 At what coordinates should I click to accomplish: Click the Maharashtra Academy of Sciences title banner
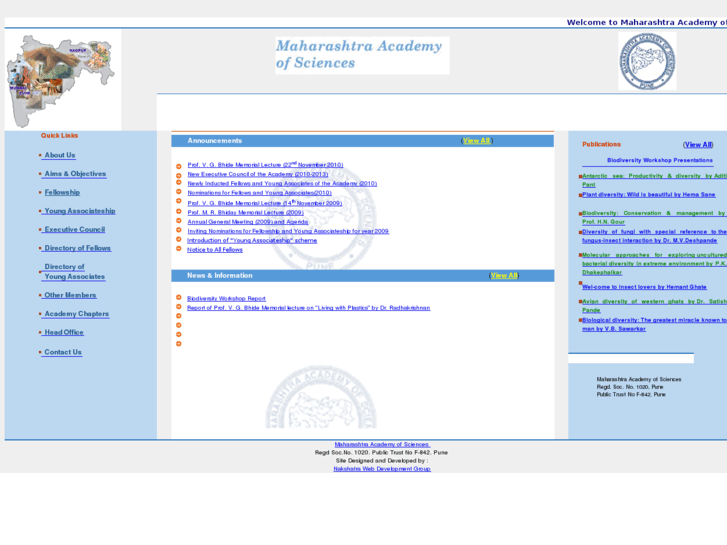pos(362,55)
